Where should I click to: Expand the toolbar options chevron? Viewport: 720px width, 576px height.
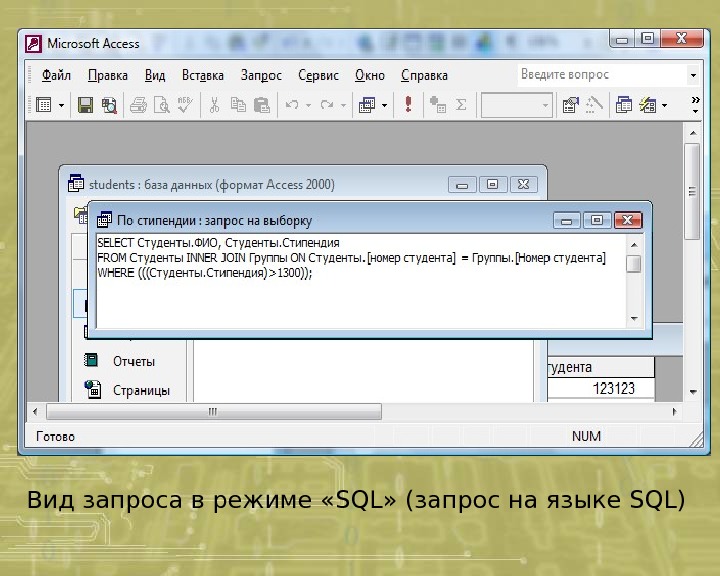[x=695, y=105]
